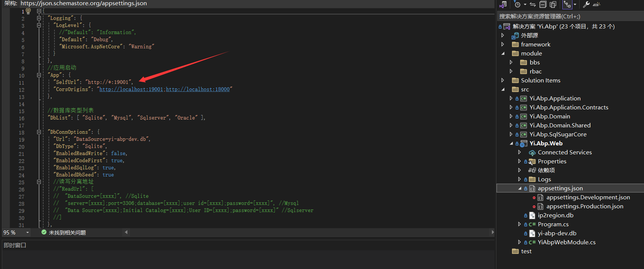Open the http://localhost:19001 link
This screenshot has width=644, height=269.
[x=131, y=89]
